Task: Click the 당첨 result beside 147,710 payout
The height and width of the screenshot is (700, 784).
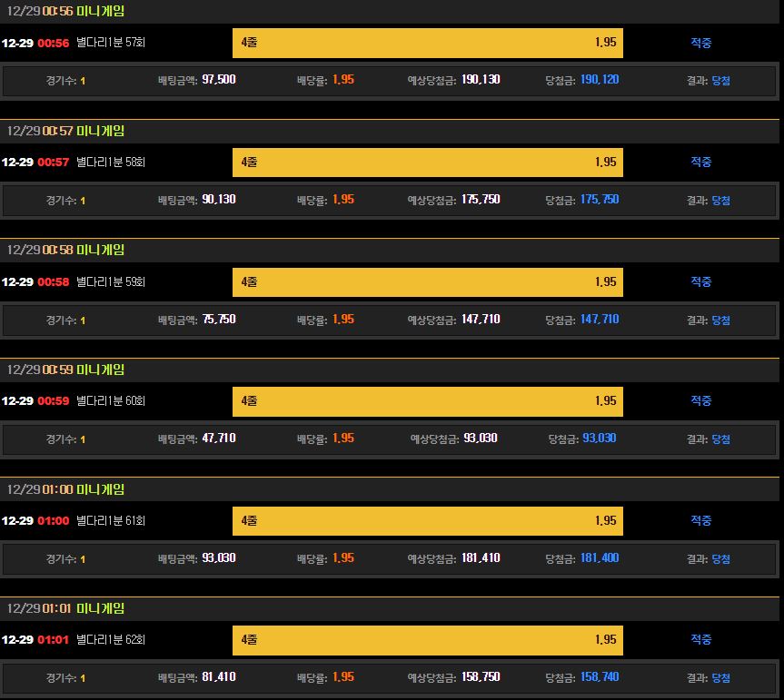Action: (720, 320)
